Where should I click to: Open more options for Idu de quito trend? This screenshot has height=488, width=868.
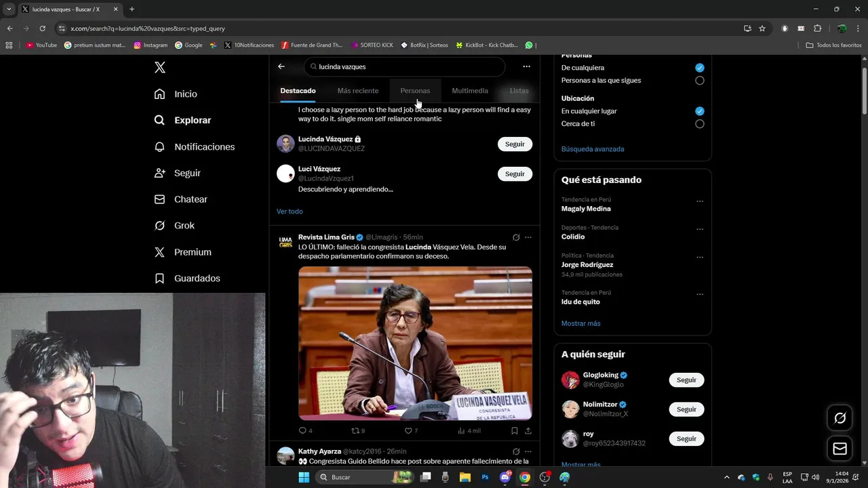[x=700, y=295]
